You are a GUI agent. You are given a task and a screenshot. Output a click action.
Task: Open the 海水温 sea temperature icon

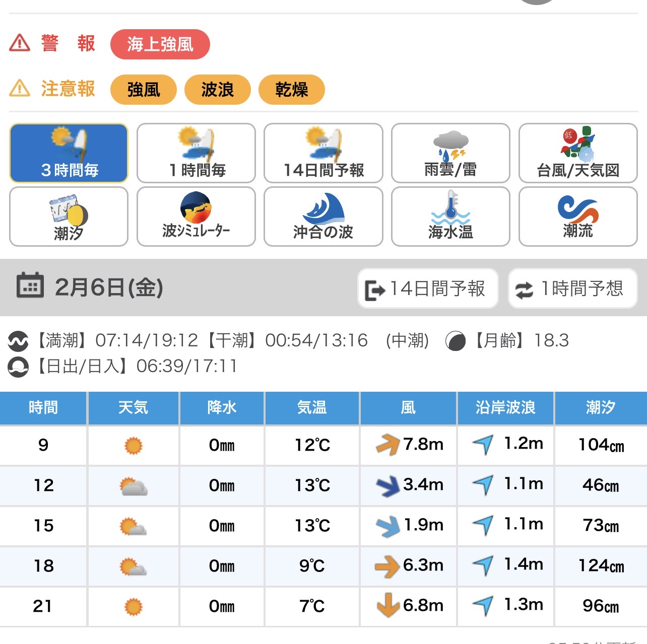click(450, 217)
